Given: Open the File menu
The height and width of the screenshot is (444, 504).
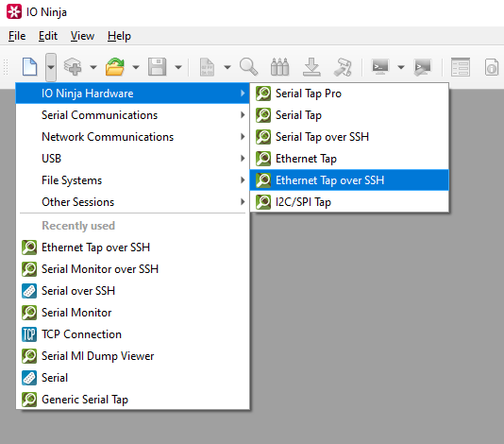Looking at the screenshot, I should tap(17, 36).
